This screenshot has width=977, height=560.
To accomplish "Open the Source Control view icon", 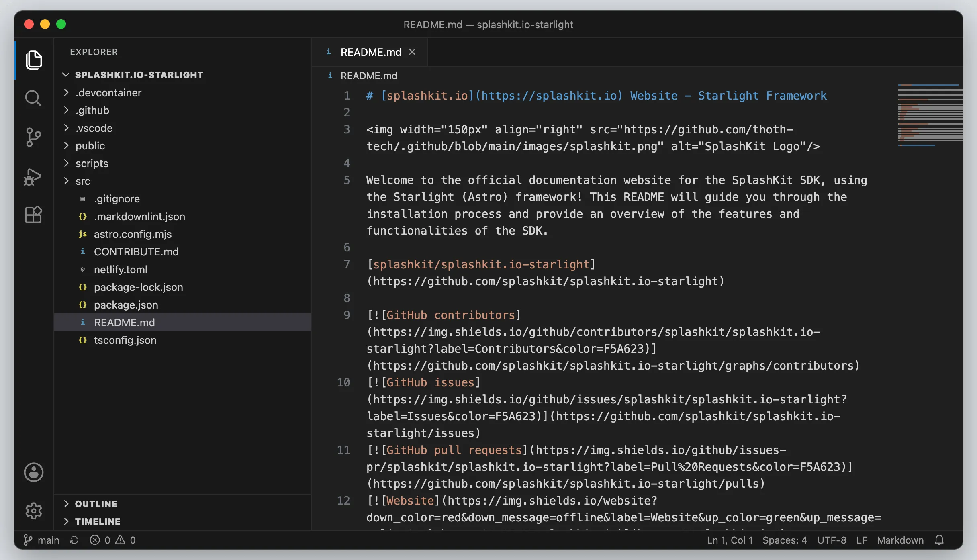I will tap(33, 137).
